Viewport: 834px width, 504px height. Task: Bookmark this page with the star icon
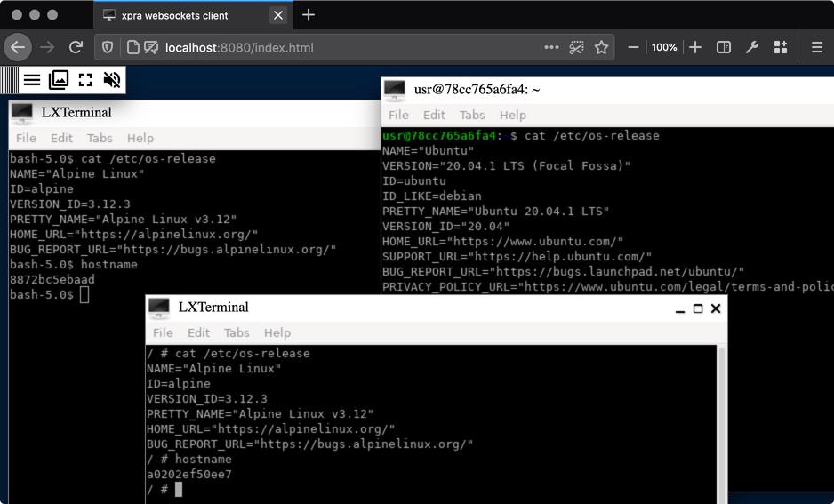click(601, 47)
